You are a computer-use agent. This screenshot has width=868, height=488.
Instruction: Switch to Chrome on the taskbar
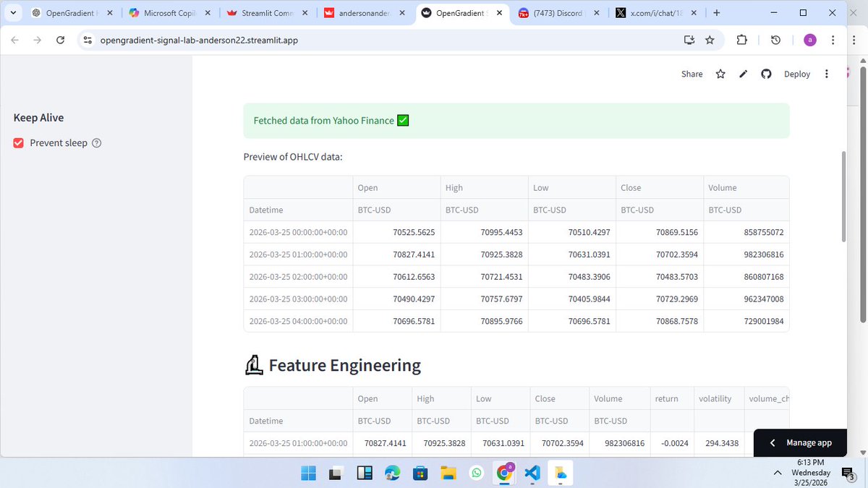click(x=504, y=474)
